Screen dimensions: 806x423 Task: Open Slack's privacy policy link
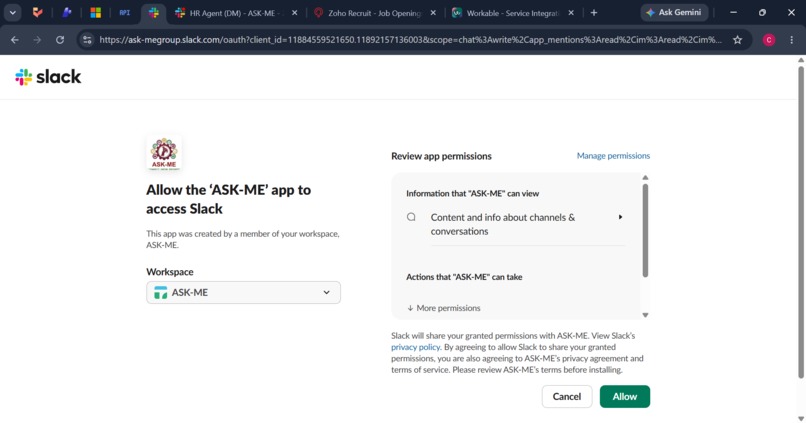415,347
